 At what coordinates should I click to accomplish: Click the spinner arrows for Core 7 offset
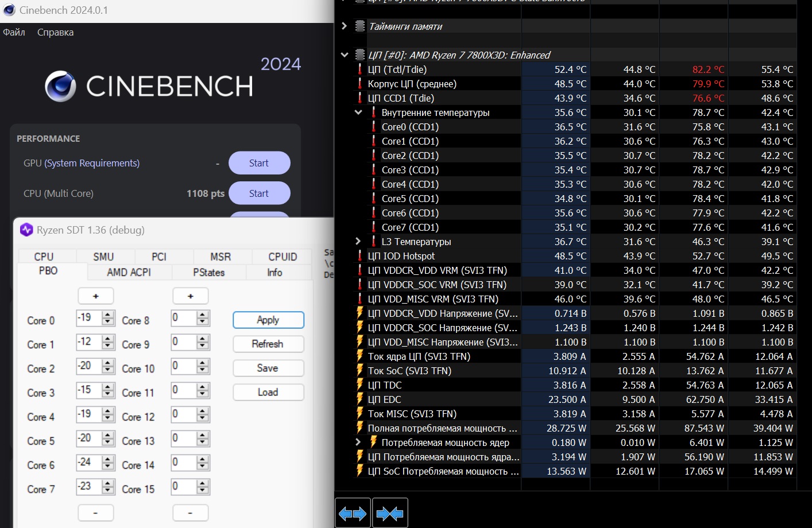[x=109, y=487]
